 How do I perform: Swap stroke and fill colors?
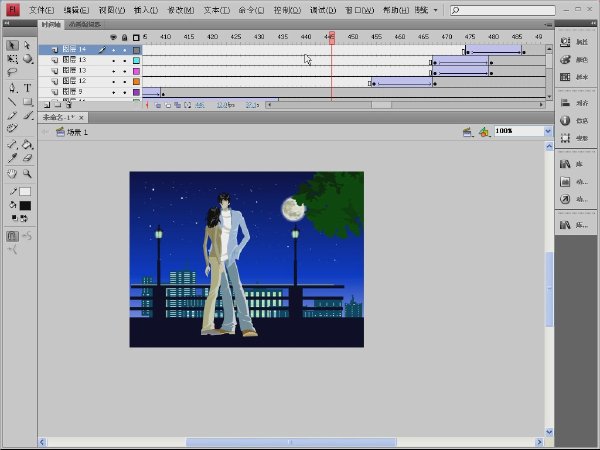24,218
